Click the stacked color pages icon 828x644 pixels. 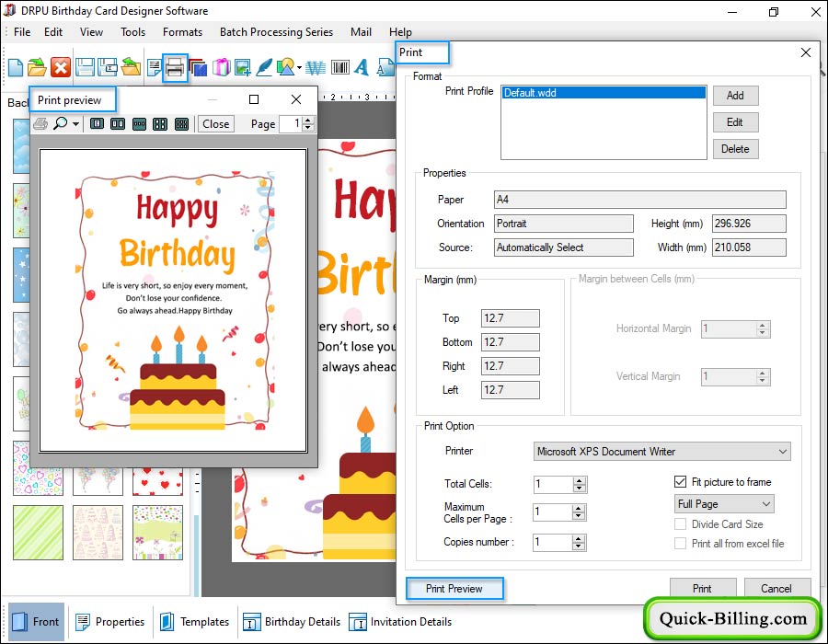pyautogui.click(x=198, y=67)
